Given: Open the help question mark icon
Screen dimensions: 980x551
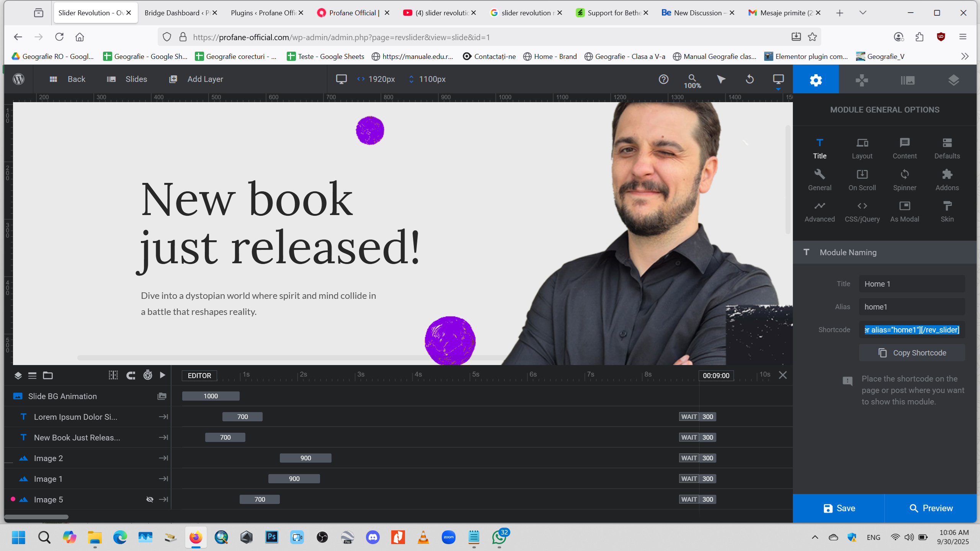Looking at the screenshot, I should 663,79.
